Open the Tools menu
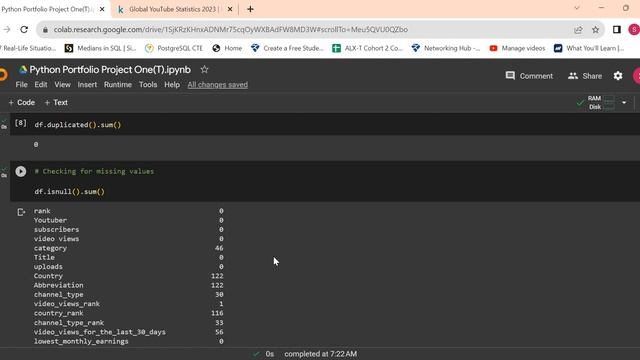640x360 pixels. [148, 84]
